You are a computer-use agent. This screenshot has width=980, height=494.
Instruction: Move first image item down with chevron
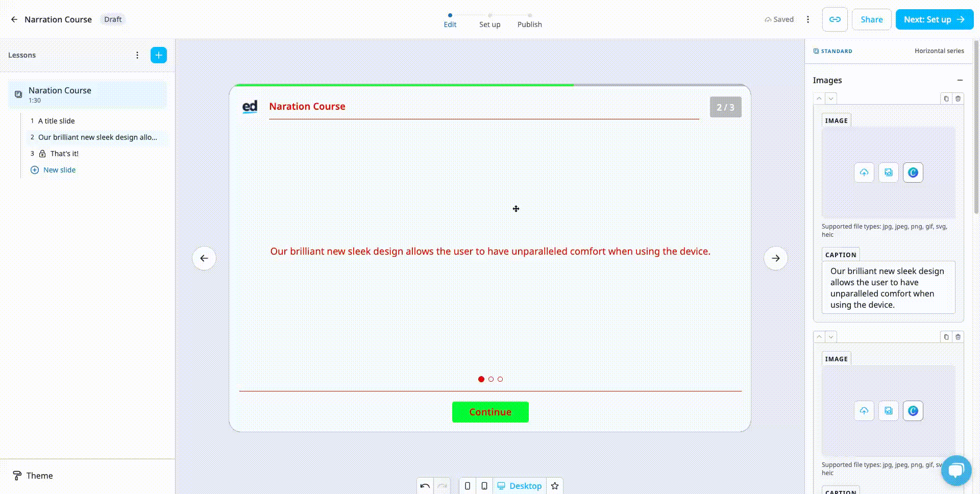coord(831,98)
